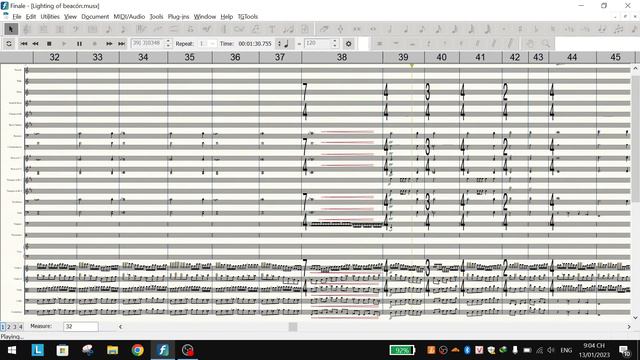Pick the Simple Entry eraser
The width and height of the screenshot is (640, 360).
click(x=324, y=29)
